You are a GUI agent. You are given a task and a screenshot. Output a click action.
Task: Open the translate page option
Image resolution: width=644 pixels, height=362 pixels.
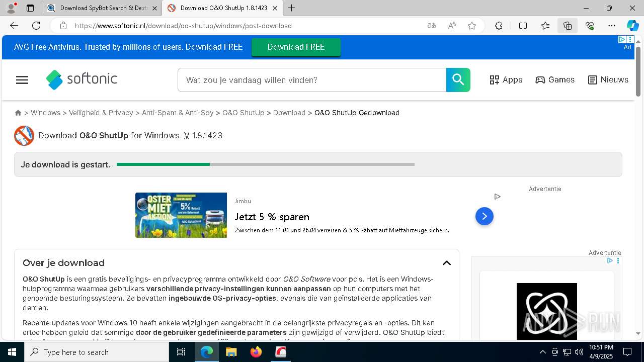point(432,26)
